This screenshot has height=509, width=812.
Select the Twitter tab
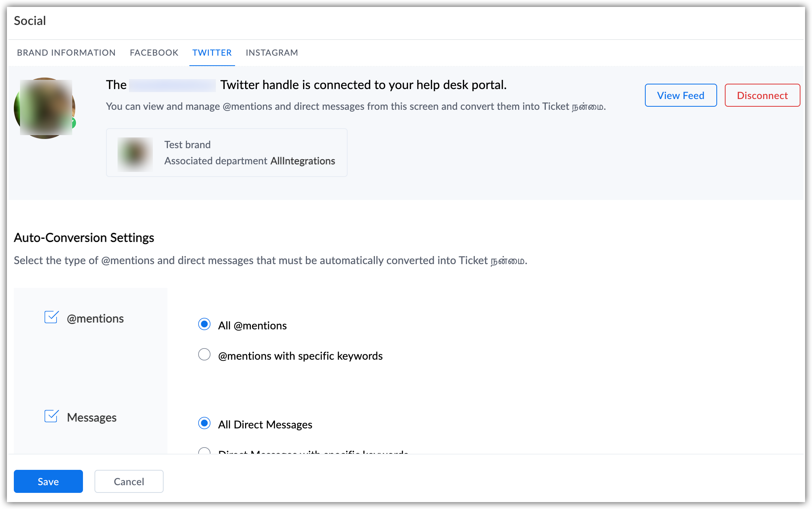[x=212, y=53]
